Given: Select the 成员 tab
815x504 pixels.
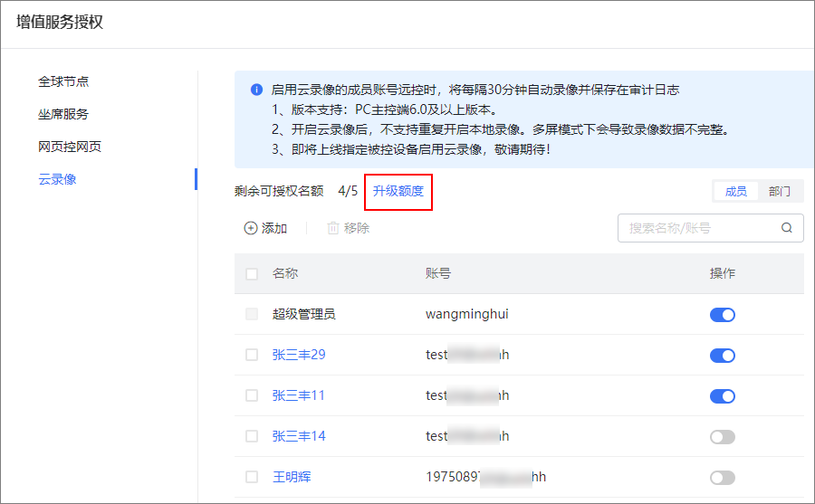Looking at the screenshot, I should tap(736, 192).
